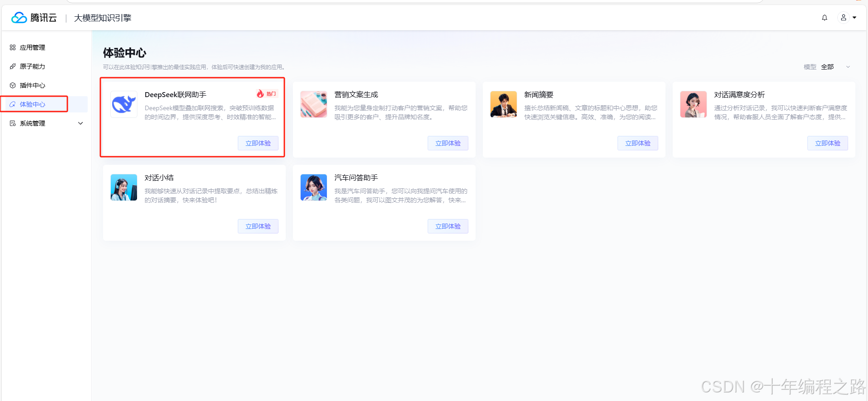This screenshot has width=868, height=401.
Task: Click the 系统管理 sidebar icon
Action: [13, 123]
